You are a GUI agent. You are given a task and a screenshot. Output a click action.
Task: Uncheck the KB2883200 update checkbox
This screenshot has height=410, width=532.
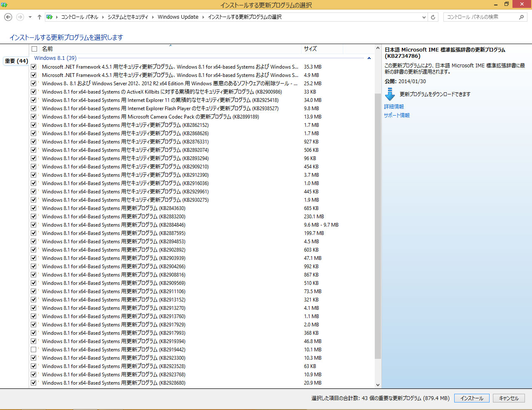pyautogui.click(x=34, y=217)
